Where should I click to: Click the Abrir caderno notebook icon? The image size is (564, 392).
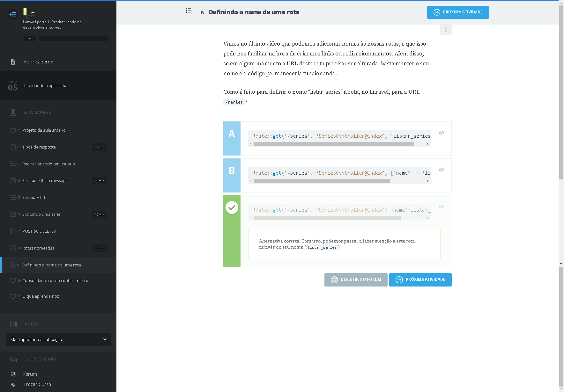click(x=13, y=62)
